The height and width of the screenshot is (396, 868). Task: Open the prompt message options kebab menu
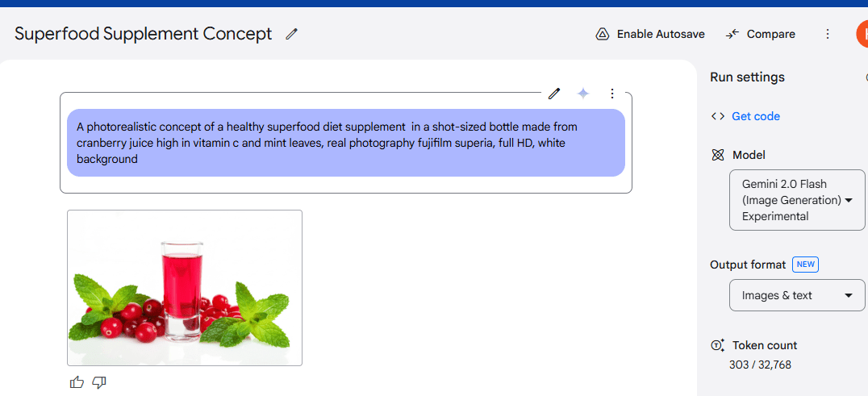click(611, 94)
